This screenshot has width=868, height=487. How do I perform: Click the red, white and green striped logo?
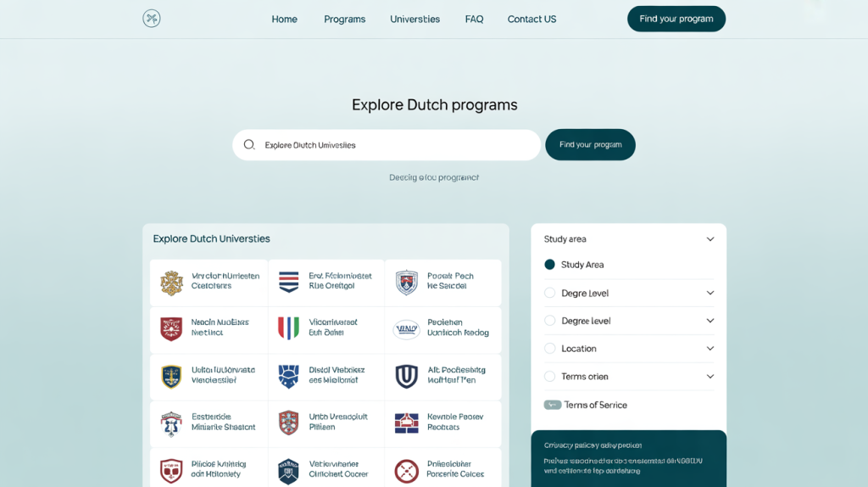coord(289,328)
